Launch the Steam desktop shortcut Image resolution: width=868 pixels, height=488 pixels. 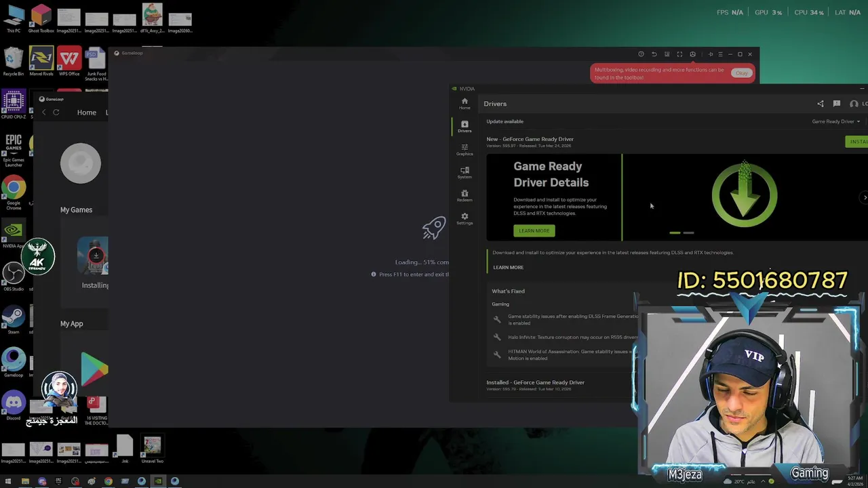click(14, 319)
